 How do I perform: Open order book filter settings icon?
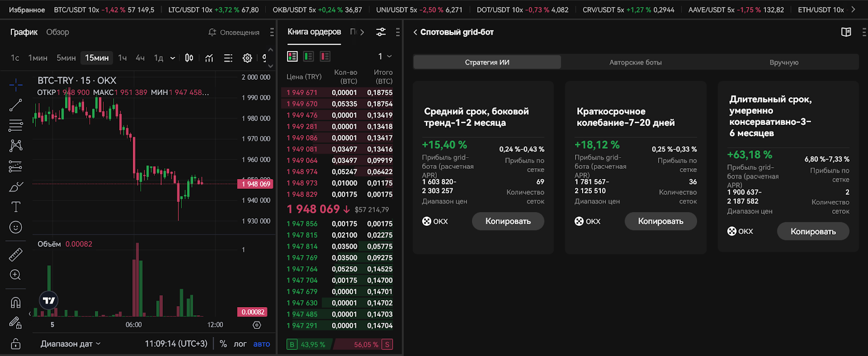point(381,32)
